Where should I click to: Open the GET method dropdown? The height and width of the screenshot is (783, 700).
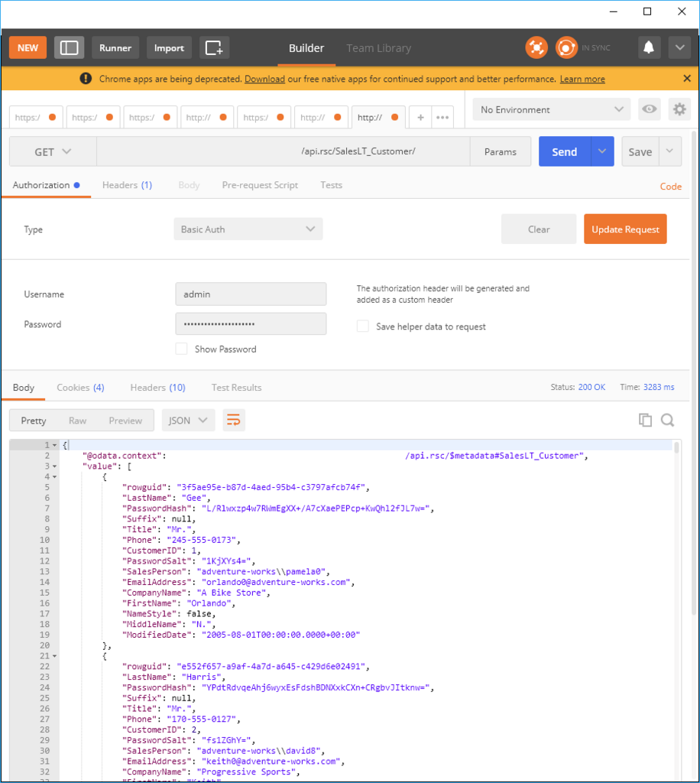53,152
